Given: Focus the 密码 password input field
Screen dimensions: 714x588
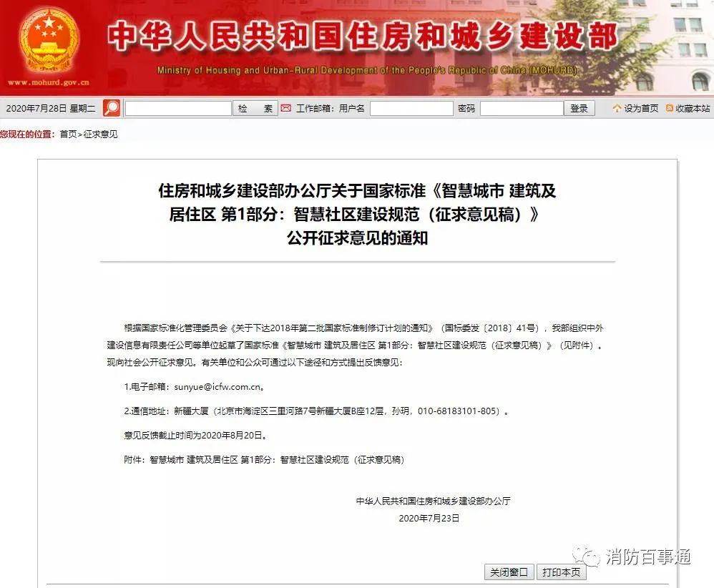Looking at the screenshot, I should point(521,108).
